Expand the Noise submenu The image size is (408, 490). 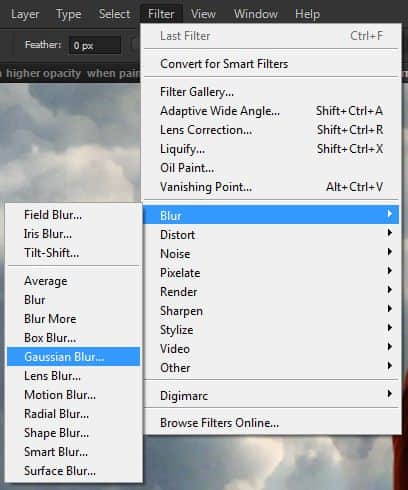click(271, 254)
